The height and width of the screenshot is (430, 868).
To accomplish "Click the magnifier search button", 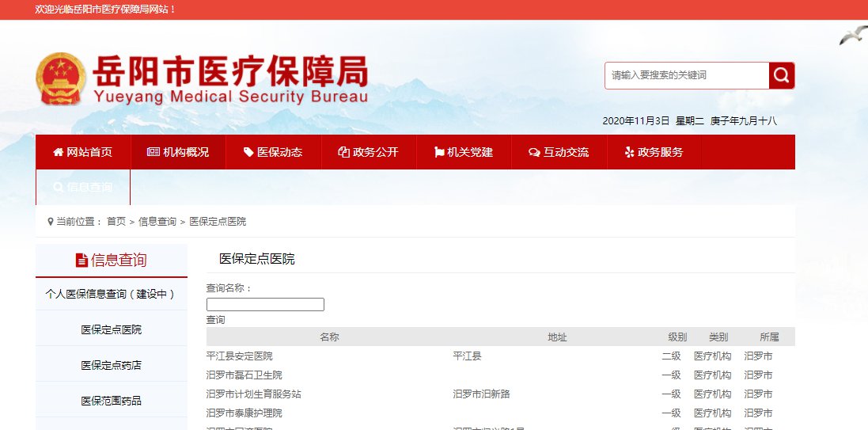I will pos(781,75).
